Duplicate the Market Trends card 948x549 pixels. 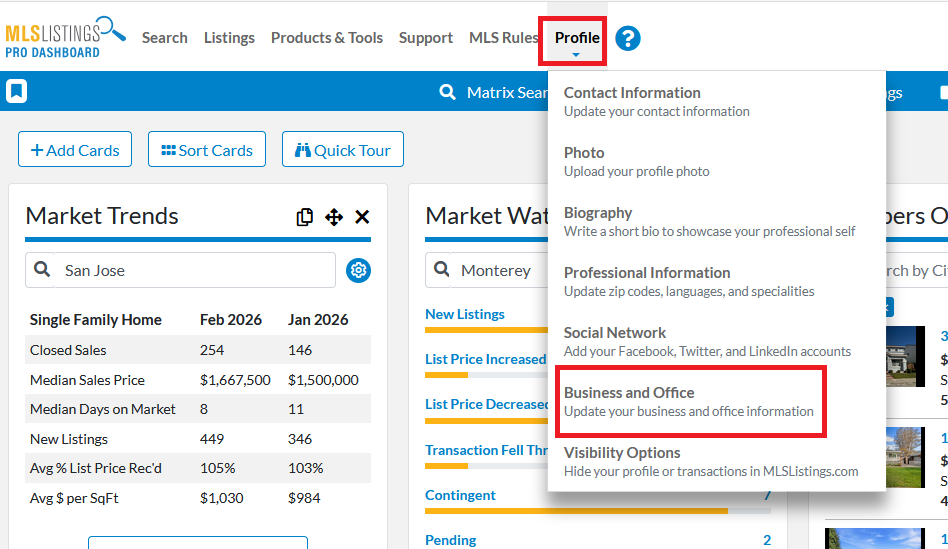click(305, 216)
